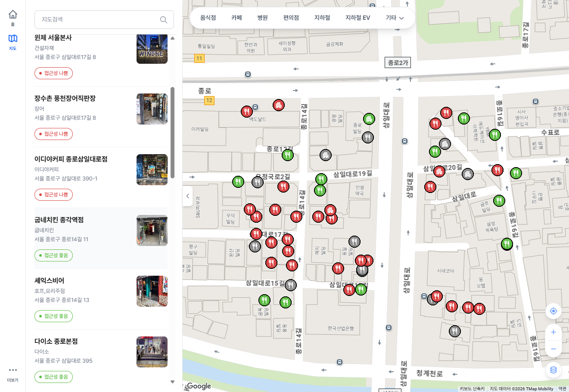Open 다이소 종로본점 list entry
This screenshot has width=569, height=392.
pos(101,360)
